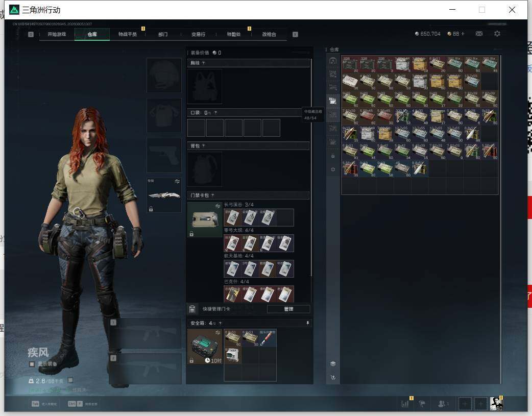Open the stats bar-chart icon in bottom bar
The width and height of the screenshot is (532, 416).
pyautogui.click(x=405, y=404)
